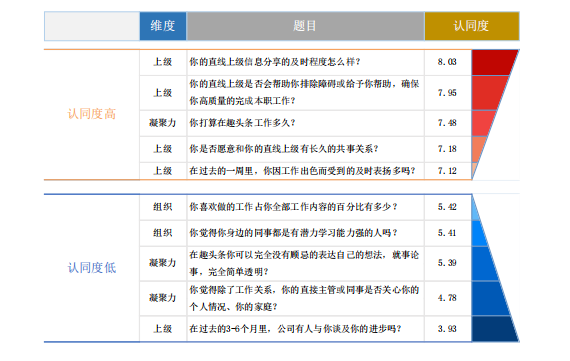Click the blue bar beside score 4.78
The width and height of the screenshot is (570, 361).
tap(489, 298)
